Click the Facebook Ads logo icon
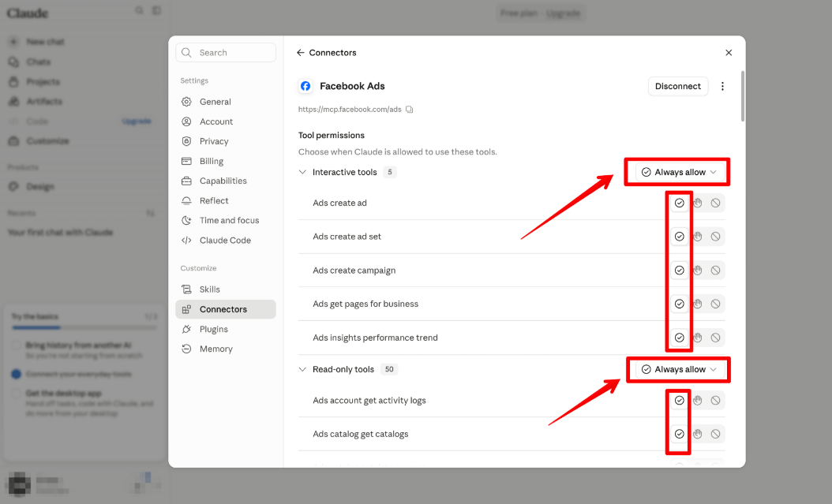The width and height of the screenshot is (832, 504). [305, 86]
